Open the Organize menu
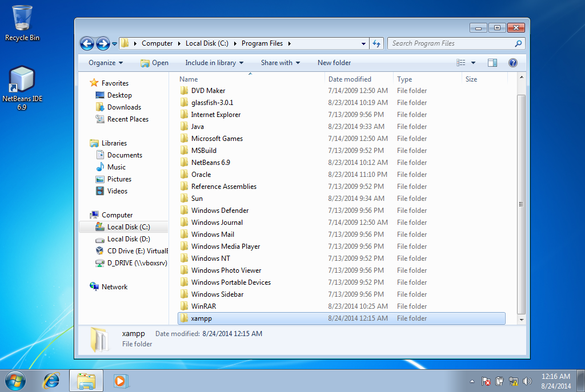Image resolution: width=585 pixels, height=392 pixels. [x=106, y=63]
